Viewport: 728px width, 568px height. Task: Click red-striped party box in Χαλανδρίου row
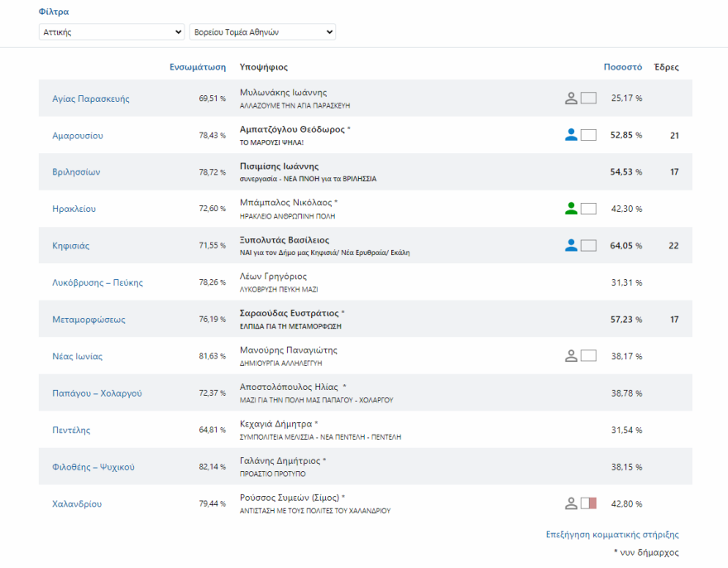[588, 503]
